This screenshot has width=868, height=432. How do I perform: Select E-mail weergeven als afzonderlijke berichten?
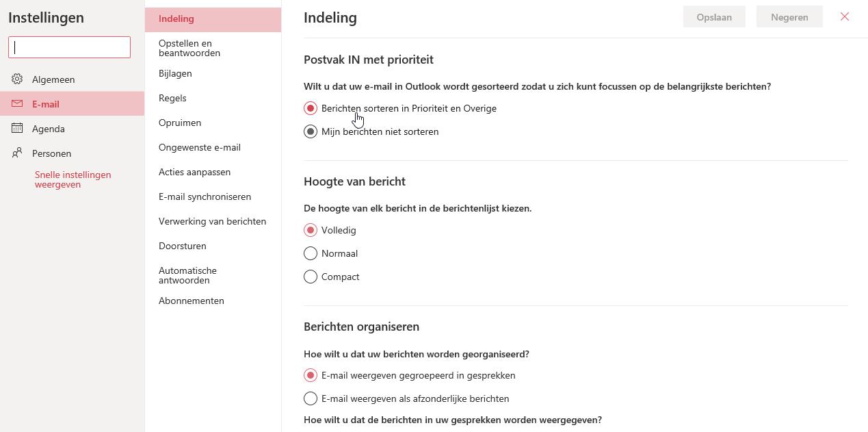[x=311, y=398]
